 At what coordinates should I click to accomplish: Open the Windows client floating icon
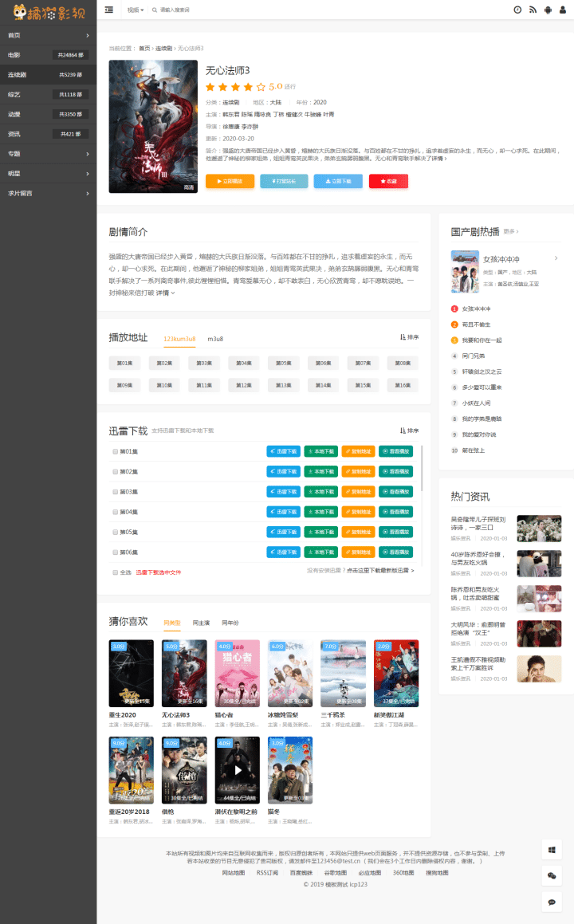(552, 850)
